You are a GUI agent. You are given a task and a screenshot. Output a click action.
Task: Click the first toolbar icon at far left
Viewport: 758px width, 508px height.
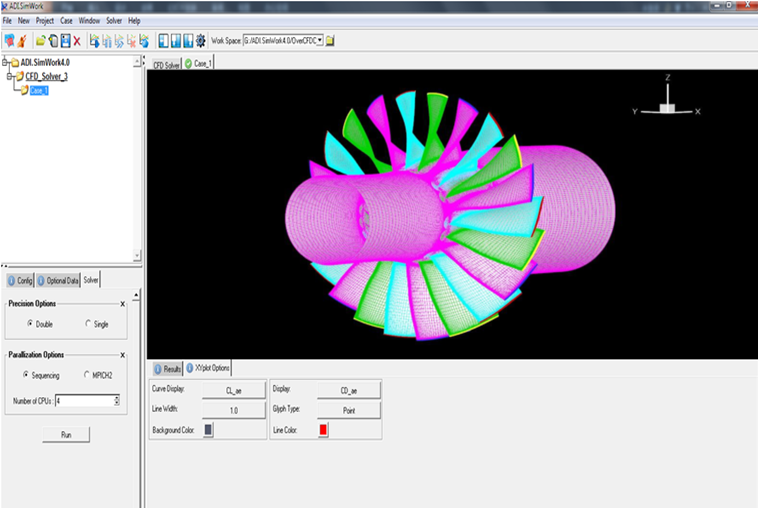[9, 40]
